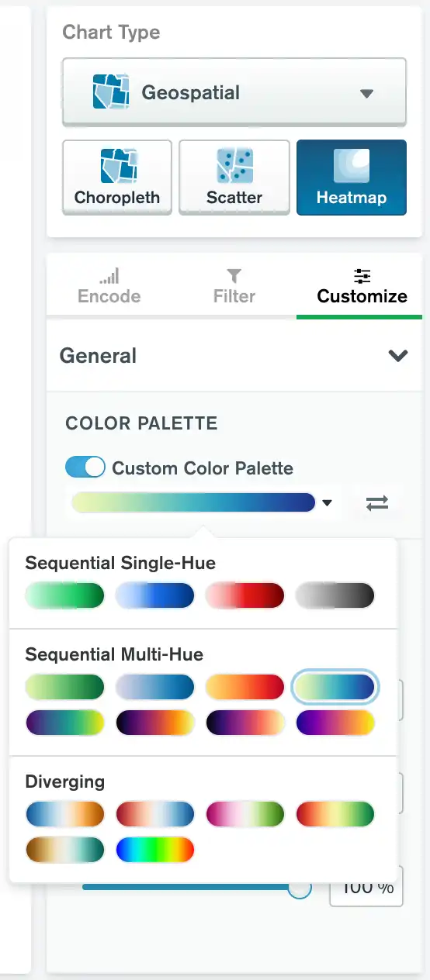Viewport: 430px width, 980px height.
Task: Click the 100 % opacity input field
Action: pyautogui.click(x=366, y=886)
